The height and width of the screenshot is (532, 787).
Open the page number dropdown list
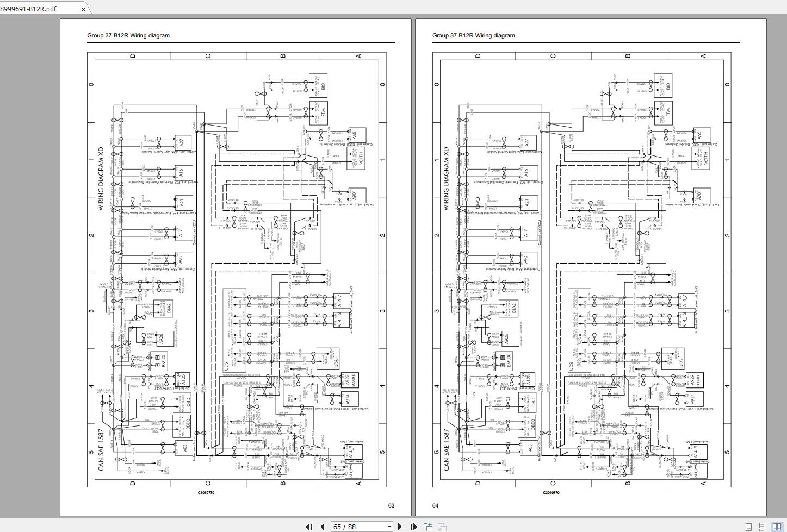point(389,527)
